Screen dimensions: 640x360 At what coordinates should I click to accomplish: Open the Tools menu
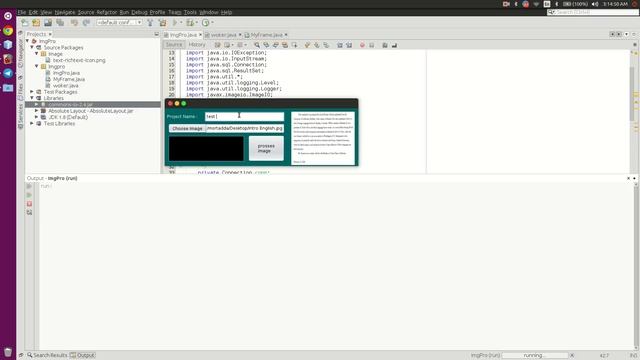pos(190,12)
